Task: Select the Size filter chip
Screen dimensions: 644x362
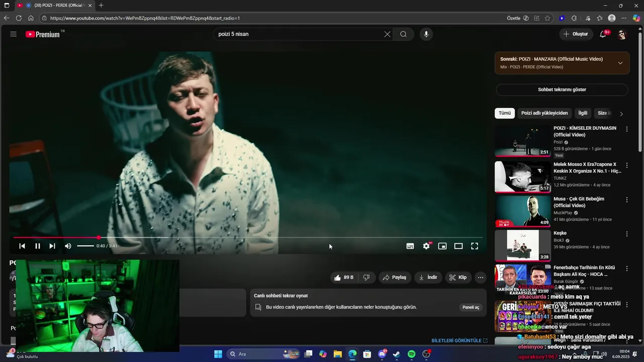Action: 604,113
